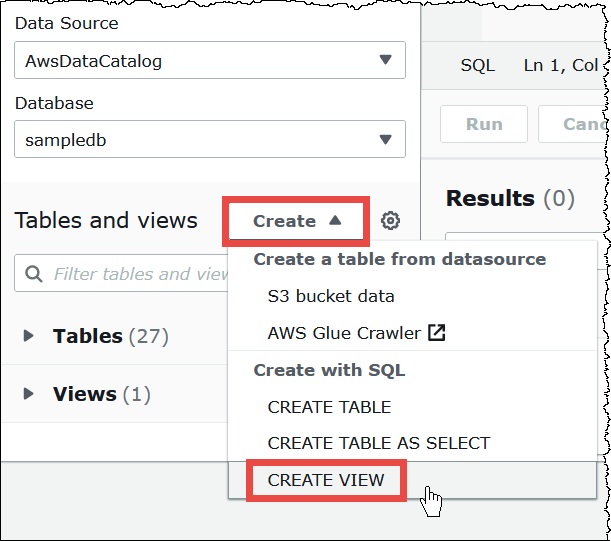This screenshot has height=541, width=611.
Task: Click the search magnifier icon in filter box
Action: pyautogui.click(x=33, y=274)
